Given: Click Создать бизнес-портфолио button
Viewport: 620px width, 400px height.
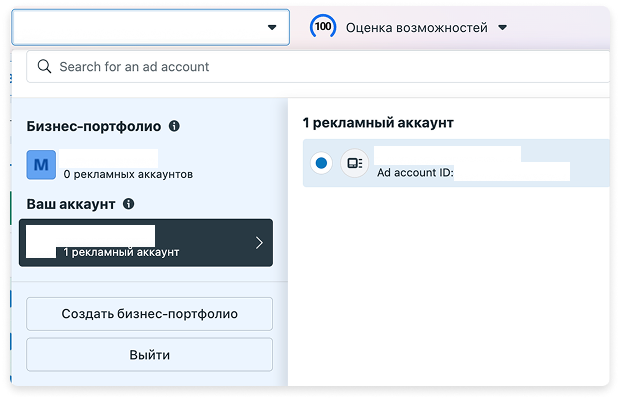Looking at the screenshot, I should pyautogui.click(x=149, y=314).
